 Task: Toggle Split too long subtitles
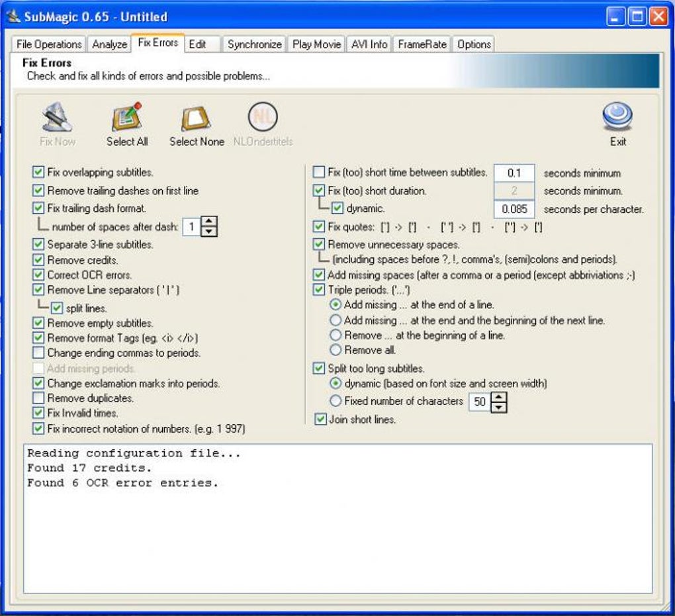click(319, 369)
